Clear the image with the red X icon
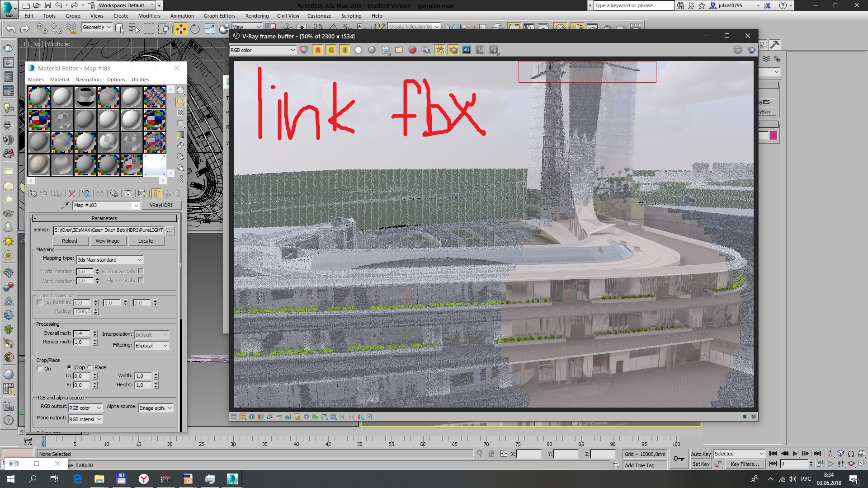The width and height of the screenshot is (868, 488). pyautogui.click(x=412, y=50)
